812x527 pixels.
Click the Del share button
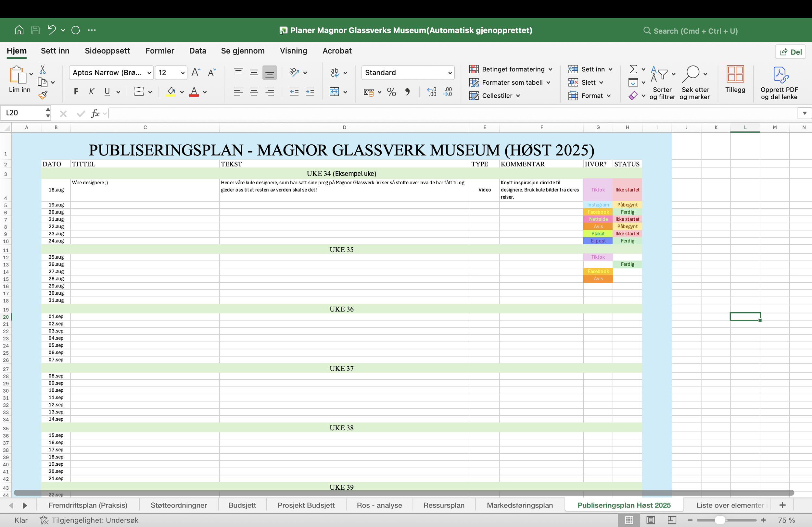tap(791, 52)
